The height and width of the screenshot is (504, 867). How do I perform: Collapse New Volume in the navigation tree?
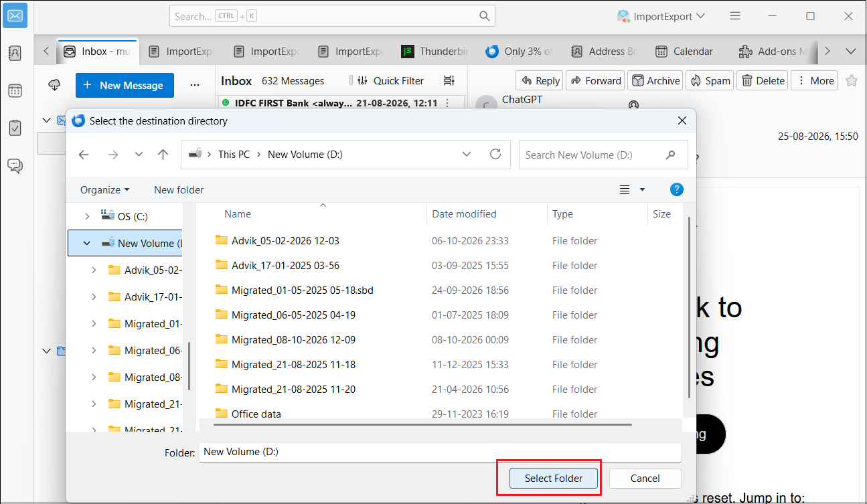click(x=86, y=244)
